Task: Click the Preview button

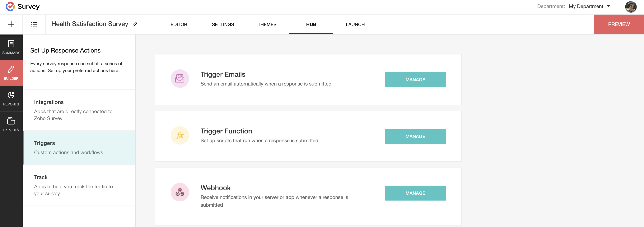Action: [619, 24]
